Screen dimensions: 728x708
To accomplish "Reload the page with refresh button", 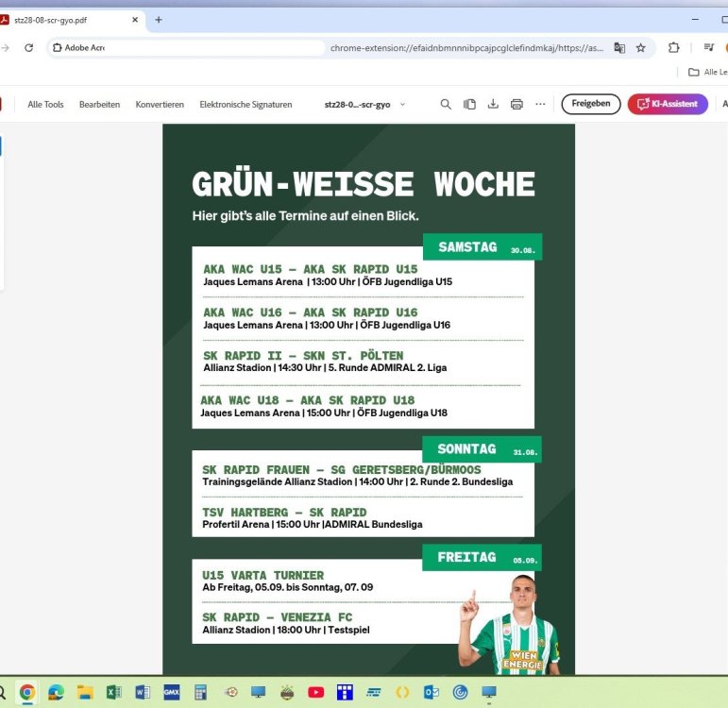I will tap(29, 47).
